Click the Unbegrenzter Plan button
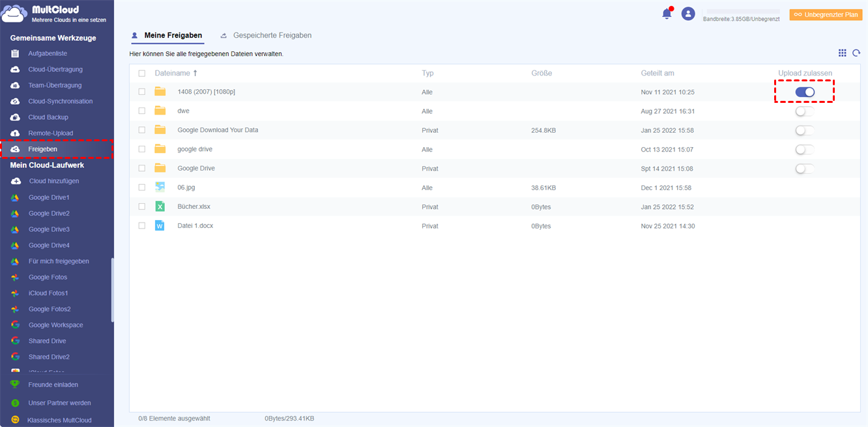This screenshot has width=868, height=427. (x=826, y=14)
